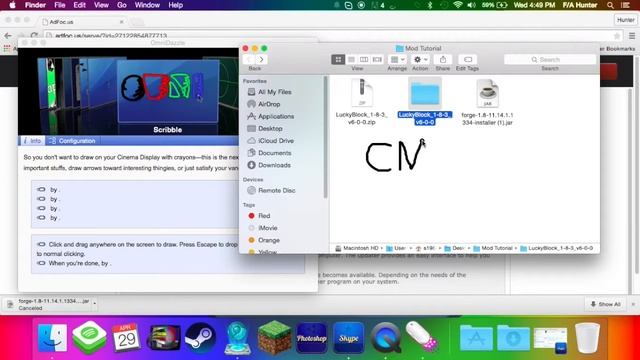Open the Info tab in OmniDazzle
Viewport: 640px width, 360px height.
pos(32,141)
